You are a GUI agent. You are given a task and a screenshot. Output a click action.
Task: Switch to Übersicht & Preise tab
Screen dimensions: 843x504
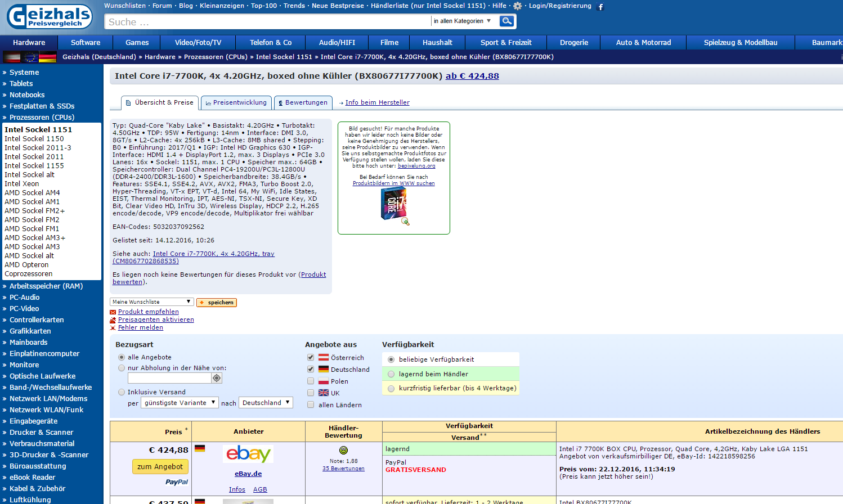[160, 102]
